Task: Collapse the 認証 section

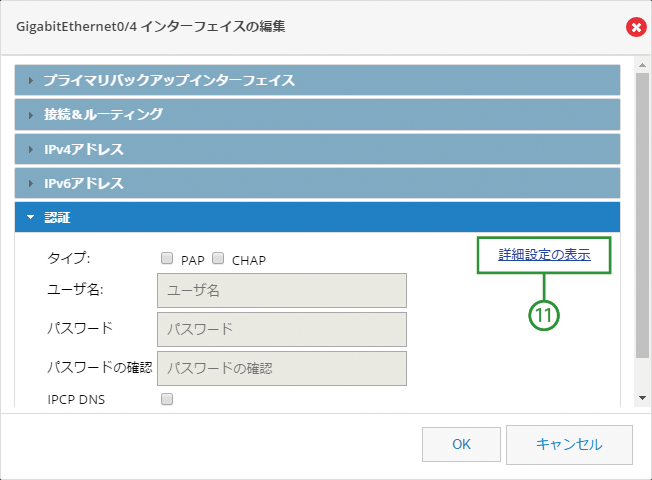Action: (x=317, y=217)
